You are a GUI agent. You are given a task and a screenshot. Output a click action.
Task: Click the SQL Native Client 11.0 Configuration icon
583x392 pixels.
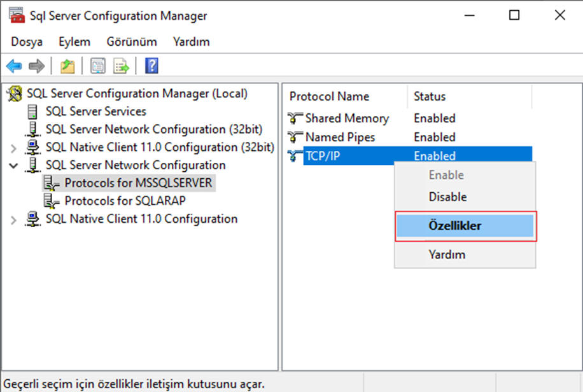click(32, 219)
